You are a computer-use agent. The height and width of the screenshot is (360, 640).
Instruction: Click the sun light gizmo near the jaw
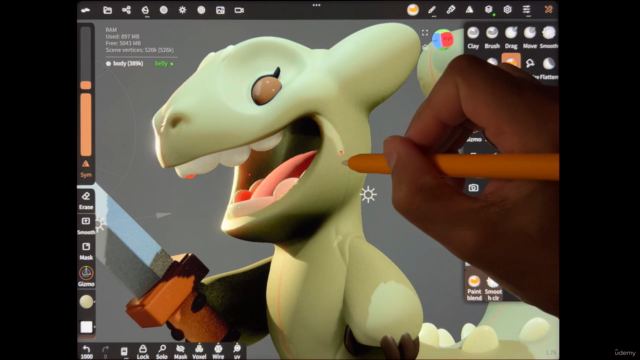pyautogui.click(x=368, y=195)
